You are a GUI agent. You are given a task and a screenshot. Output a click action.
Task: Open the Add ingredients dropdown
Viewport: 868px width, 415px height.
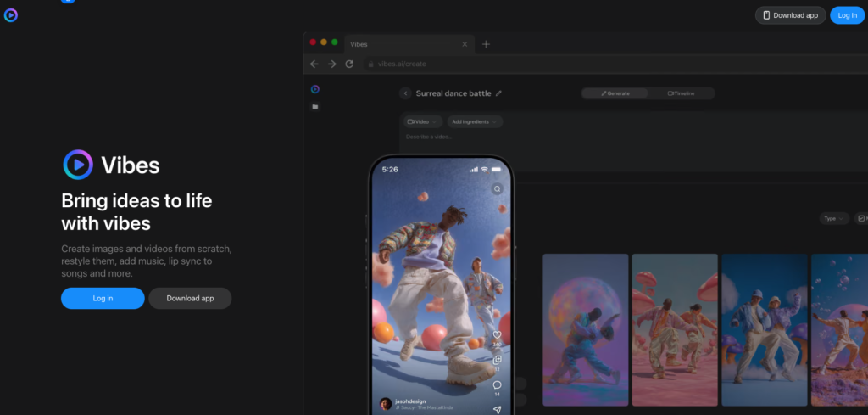[475, 121]
